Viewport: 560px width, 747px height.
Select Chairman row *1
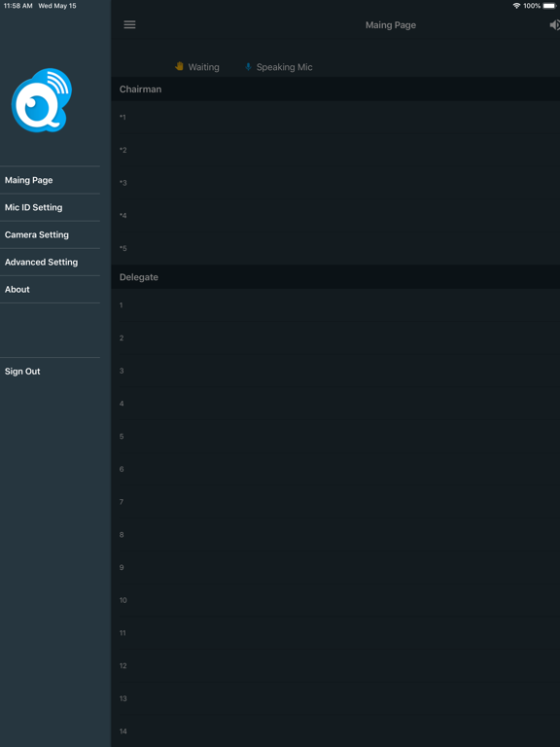click(x=335, y=117)
